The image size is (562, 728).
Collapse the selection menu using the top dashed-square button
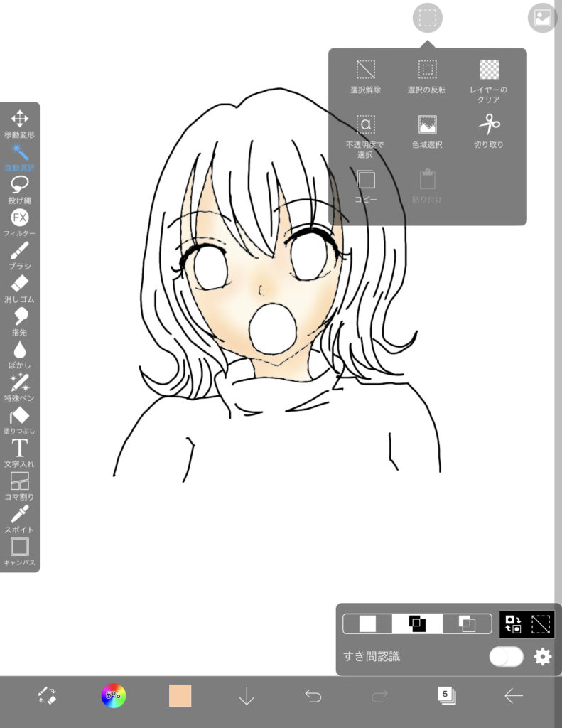(427, 18)
